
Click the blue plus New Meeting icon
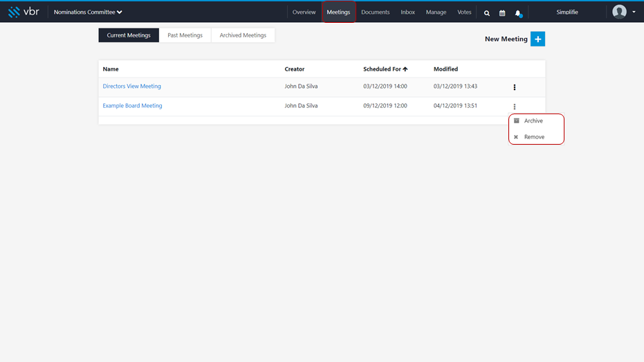pos(537,39)
